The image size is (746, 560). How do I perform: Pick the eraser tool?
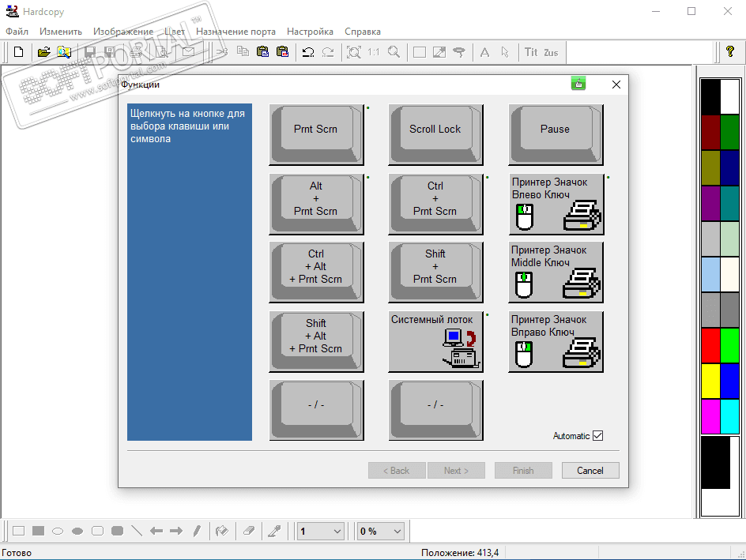point(247,531)
